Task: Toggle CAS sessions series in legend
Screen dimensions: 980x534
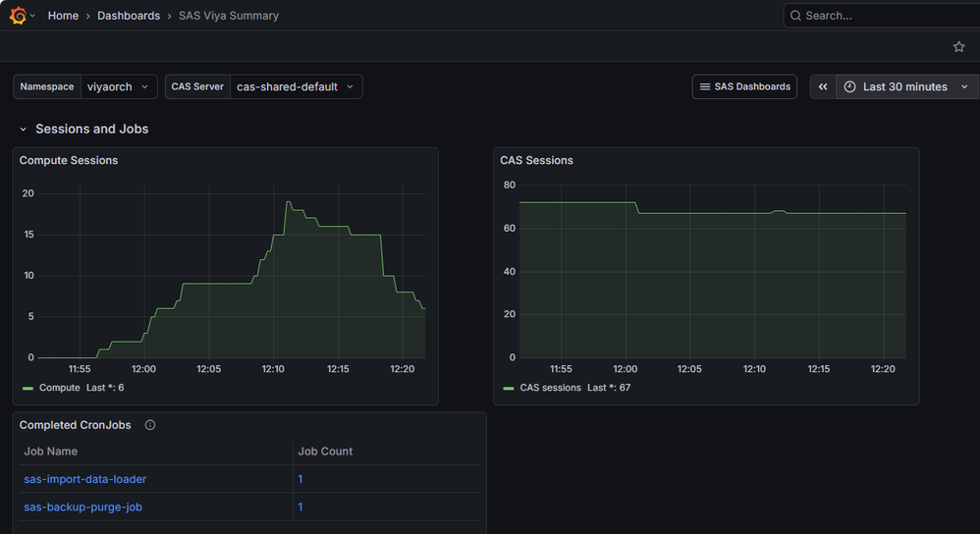Action: point(551,388)
